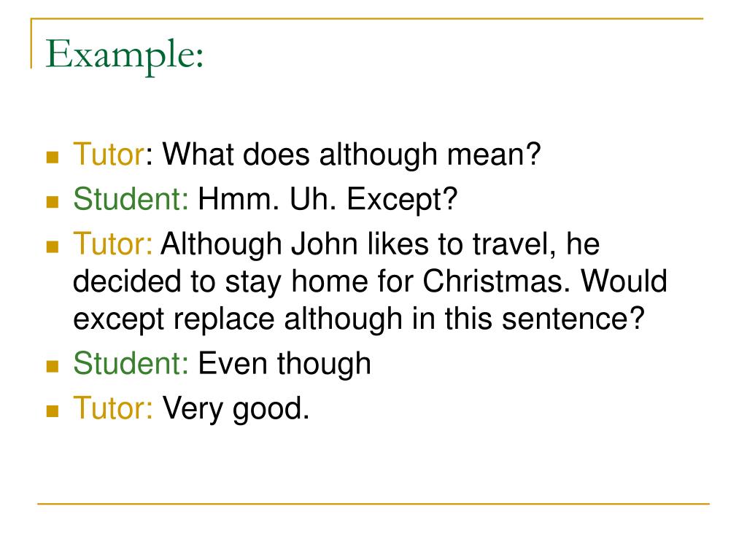Click the gold horizontal line at slide bottom
Viewport: 747px width, 560px height.
[373, 503]
